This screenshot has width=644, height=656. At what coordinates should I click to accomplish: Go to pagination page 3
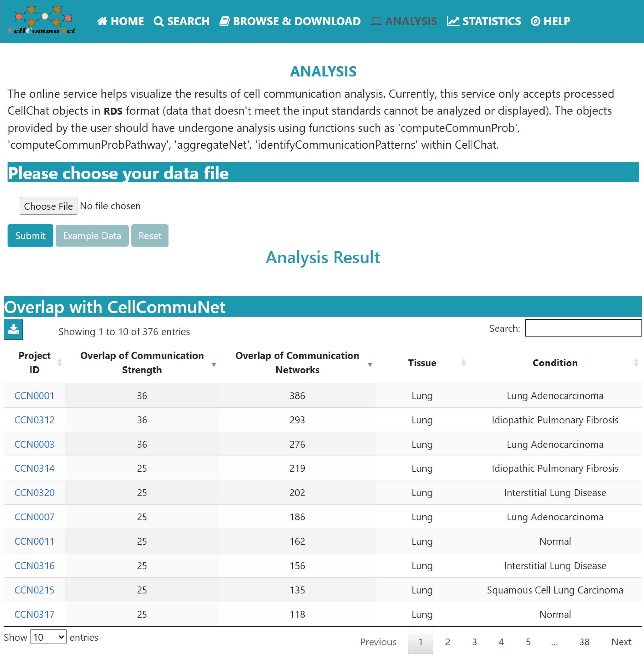point(474,642)
